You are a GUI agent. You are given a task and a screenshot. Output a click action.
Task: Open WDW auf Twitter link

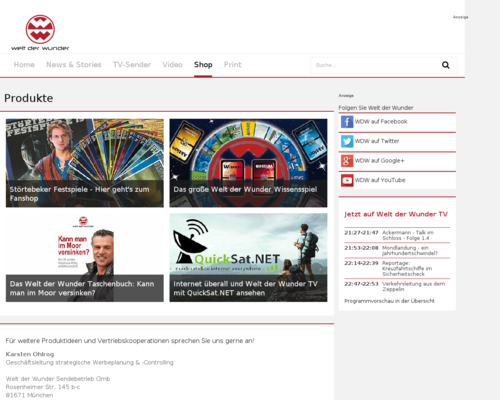point(377,141)
